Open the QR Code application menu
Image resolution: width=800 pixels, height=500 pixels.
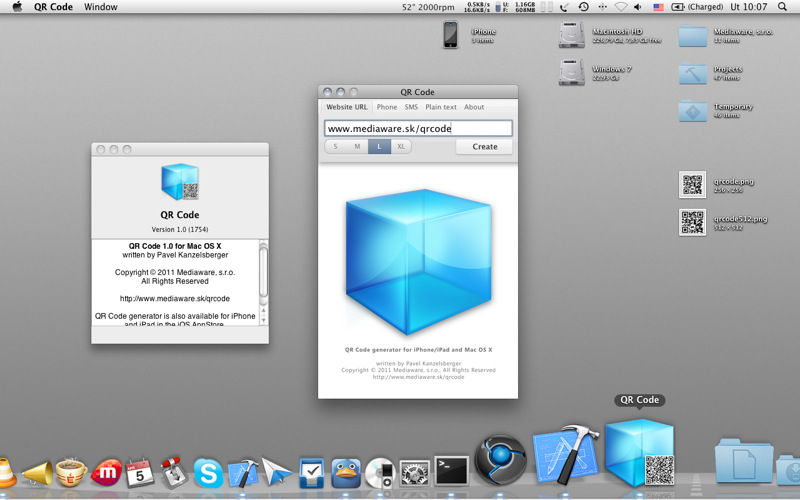pyautogui.click(x=53, y=7)
